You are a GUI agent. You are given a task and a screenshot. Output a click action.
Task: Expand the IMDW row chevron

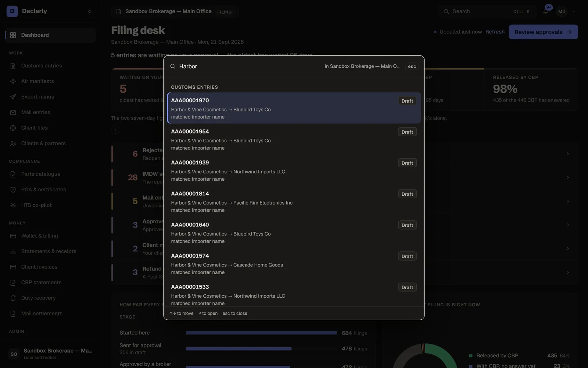coord(568,177)
